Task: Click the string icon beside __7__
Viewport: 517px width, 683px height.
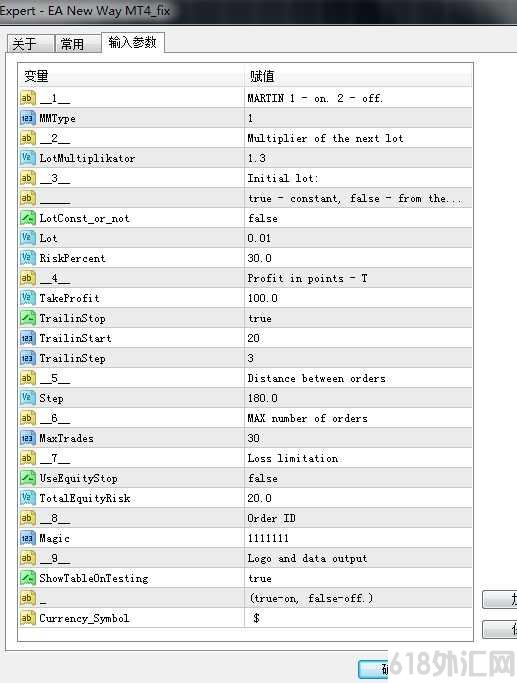Action: (x=27, y=458)
